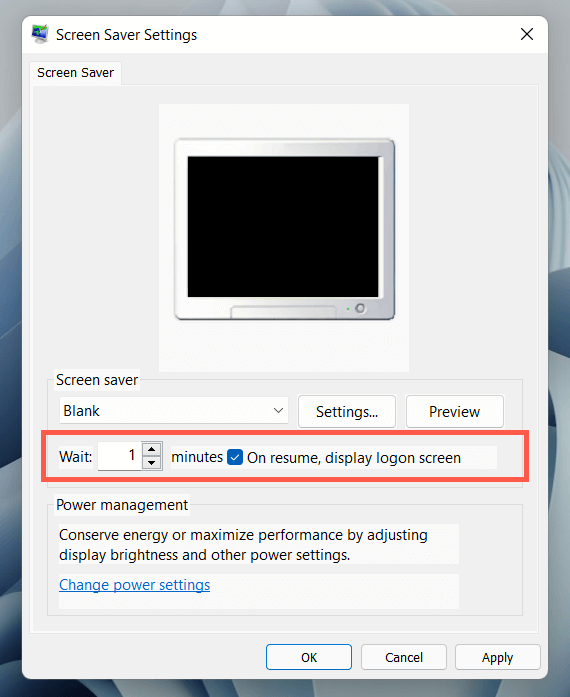This screenshot has height=697, width=570.
Task: Decrease wait time with down arrow
Action: click(152, 463)
